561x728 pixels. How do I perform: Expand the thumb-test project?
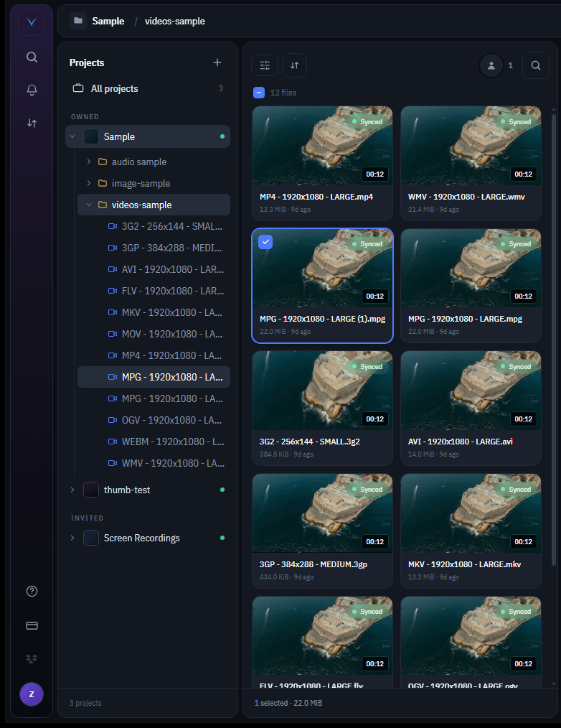[72, 490]
